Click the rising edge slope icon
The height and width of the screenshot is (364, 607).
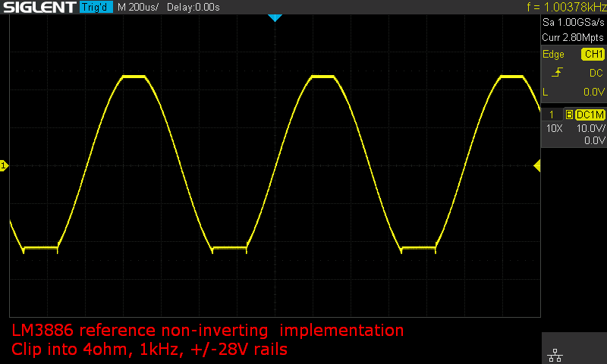point(557,72)
